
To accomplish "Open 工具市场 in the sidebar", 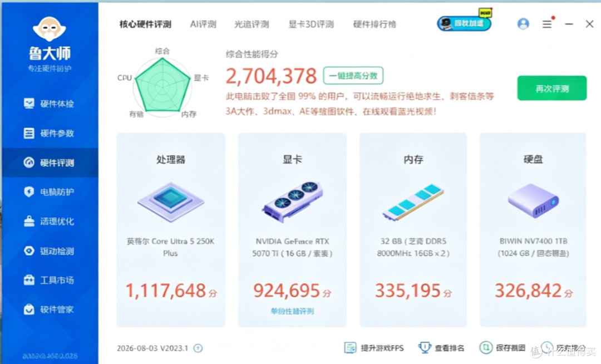I will (50, 280).
